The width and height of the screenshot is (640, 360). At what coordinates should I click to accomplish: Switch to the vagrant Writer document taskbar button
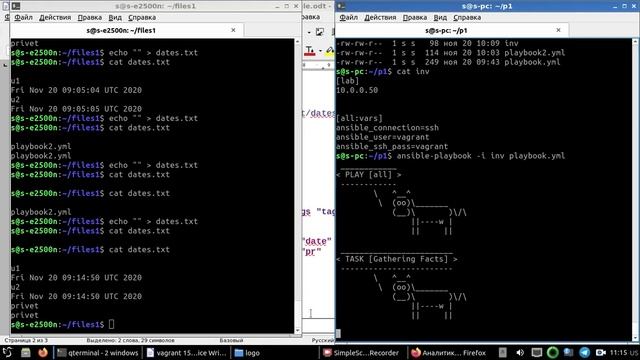[187, 353]
